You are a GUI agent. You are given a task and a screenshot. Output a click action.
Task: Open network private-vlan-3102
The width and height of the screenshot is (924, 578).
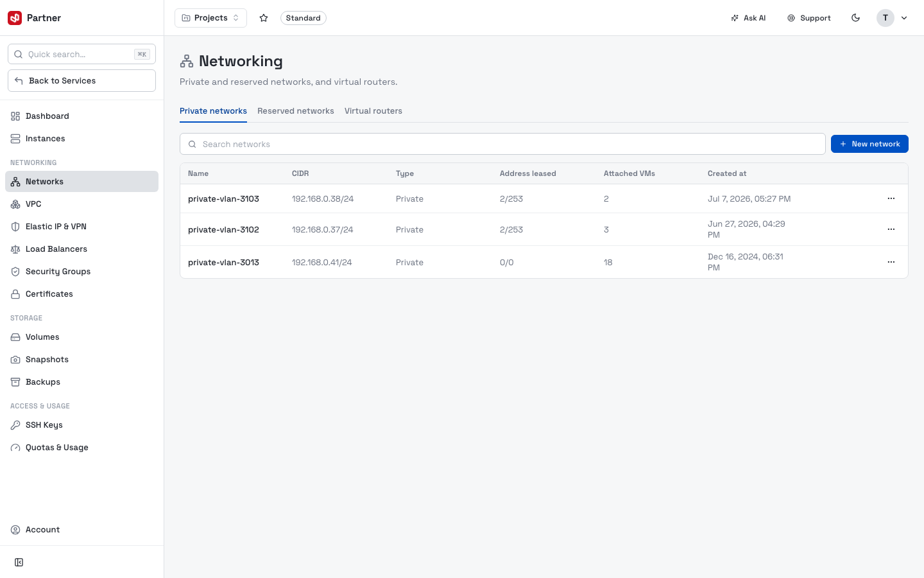(x=223, y=229)
